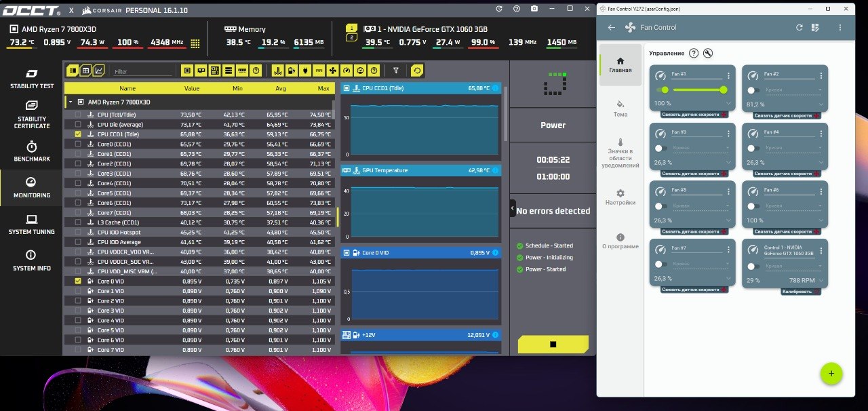Collapse the OCCT side panel arrow
This screenshot has width=868, height=411.
[x=513, y=208]
